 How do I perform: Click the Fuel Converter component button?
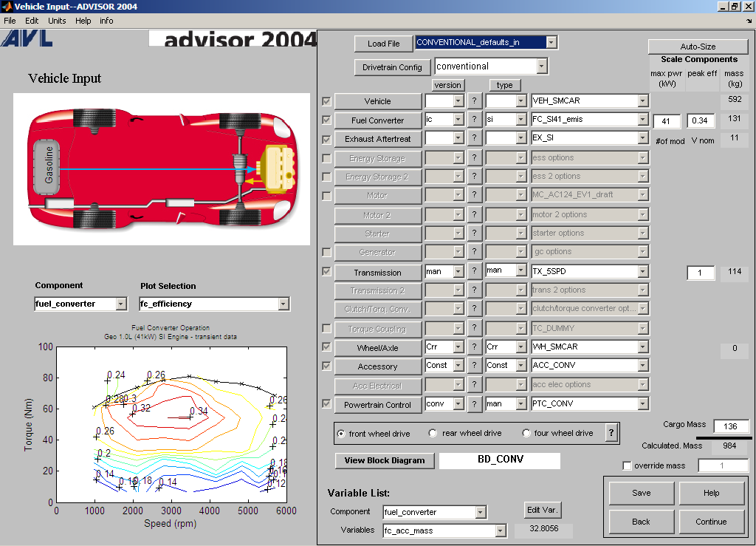[x=377, y=120]
